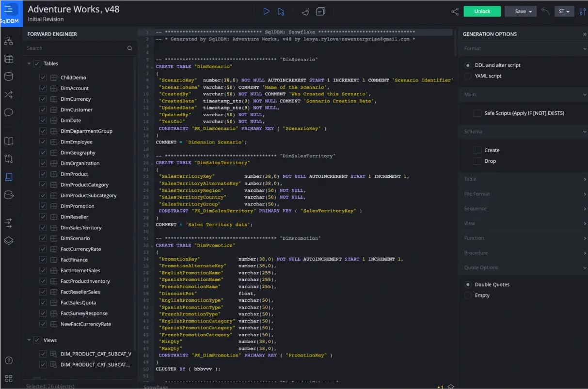
Task: Select DimProduct in the tables tree
Action: (x=74, y=174)
